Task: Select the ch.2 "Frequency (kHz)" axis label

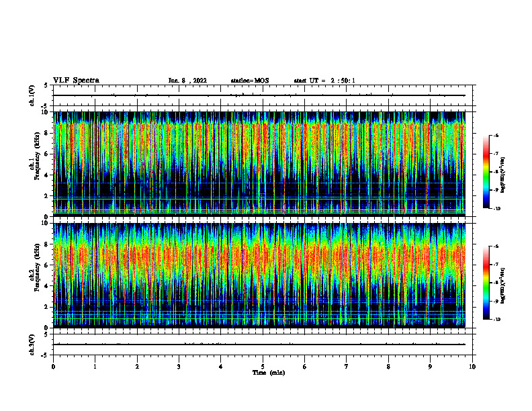Action: pyautogui.click(x=37, y=266)
